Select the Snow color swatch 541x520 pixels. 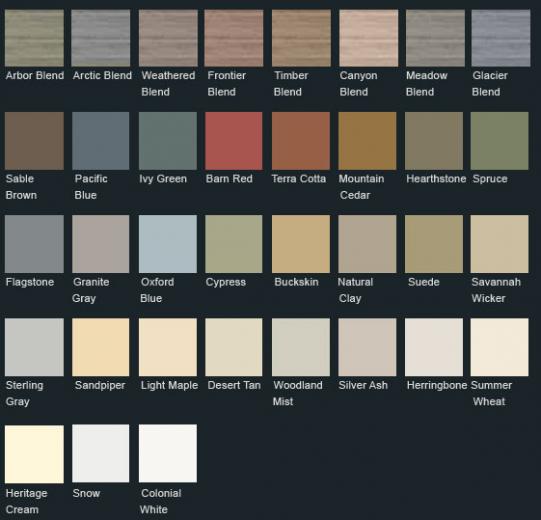pos(101,453)
